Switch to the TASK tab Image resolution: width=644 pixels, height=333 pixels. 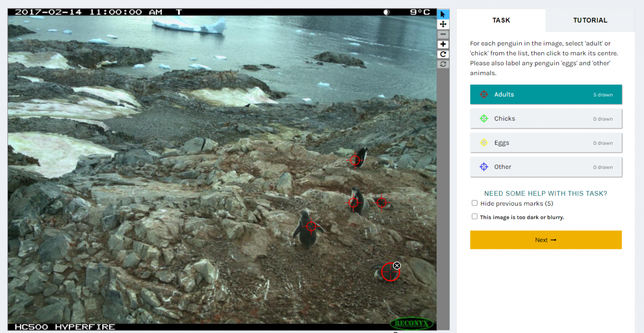point(501,20)
